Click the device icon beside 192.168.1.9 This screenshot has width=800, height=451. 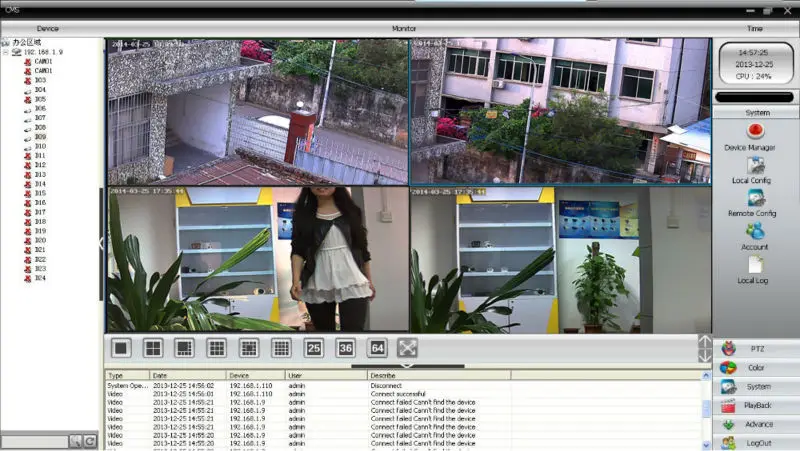pyautogui.click(x=17, y=52)
